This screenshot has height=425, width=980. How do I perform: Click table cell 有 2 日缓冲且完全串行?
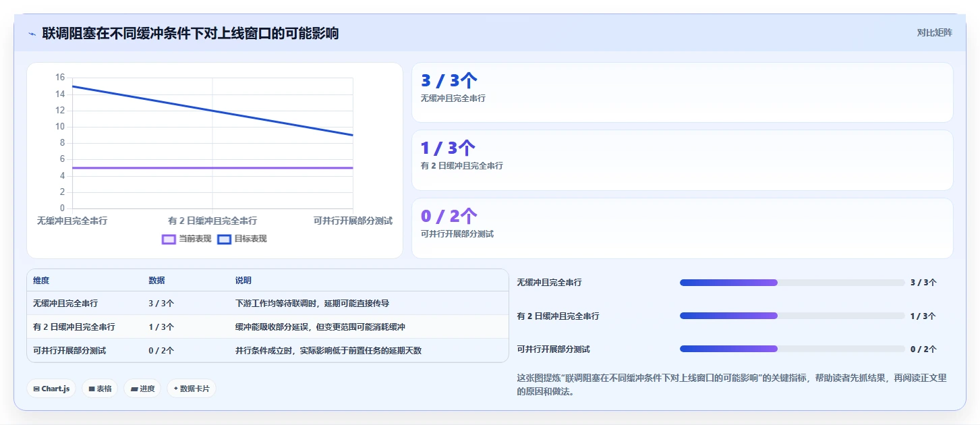coord(74,327)
